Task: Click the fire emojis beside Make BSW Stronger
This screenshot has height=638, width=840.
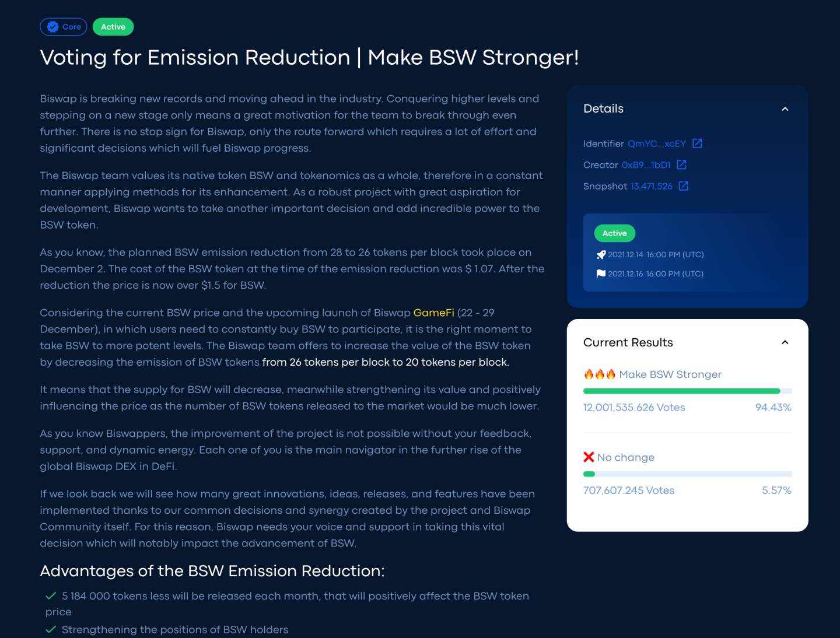Action: click(600, 374)
